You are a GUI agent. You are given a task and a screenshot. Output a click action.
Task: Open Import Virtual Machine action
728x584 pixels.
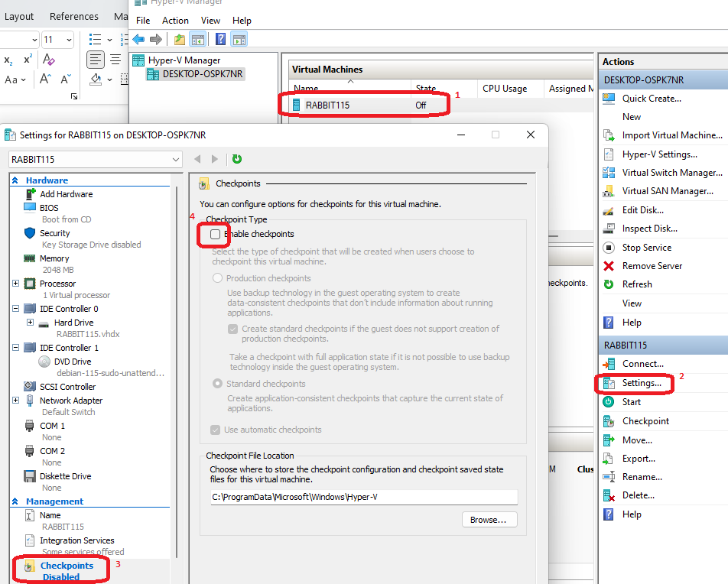(x=672, y=135)
